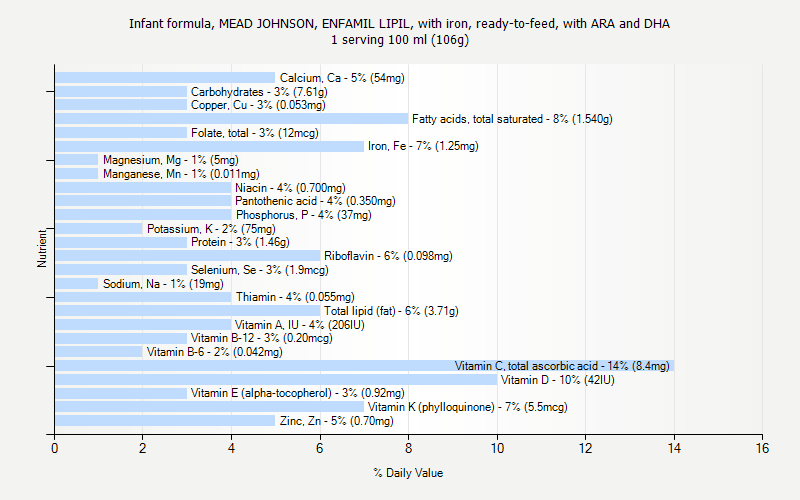Click the 'Iron, Fe - 7% (1.25mg)' label
The image size is (800, 500).
coord(423,146)
